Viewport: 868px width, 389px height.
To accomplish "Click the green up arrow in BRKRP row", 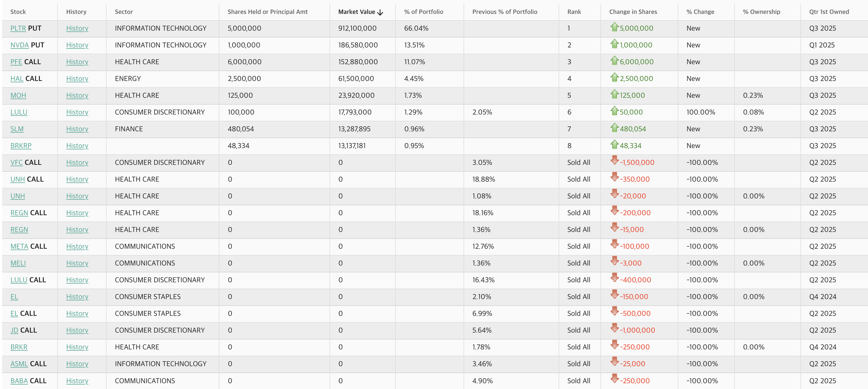I will click(x=614, y=144).
